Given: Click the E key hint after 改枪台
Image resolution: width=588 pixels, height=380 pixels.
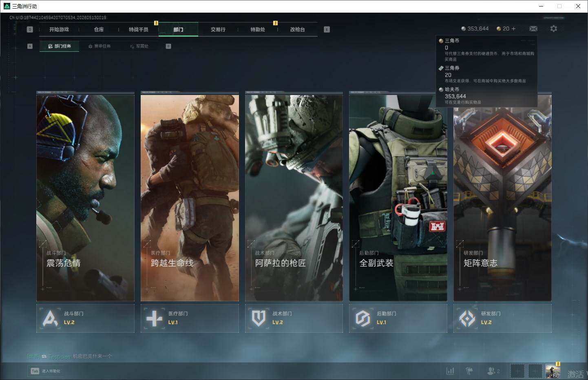Looking at the screenshot, I should [x=327, y=29].
